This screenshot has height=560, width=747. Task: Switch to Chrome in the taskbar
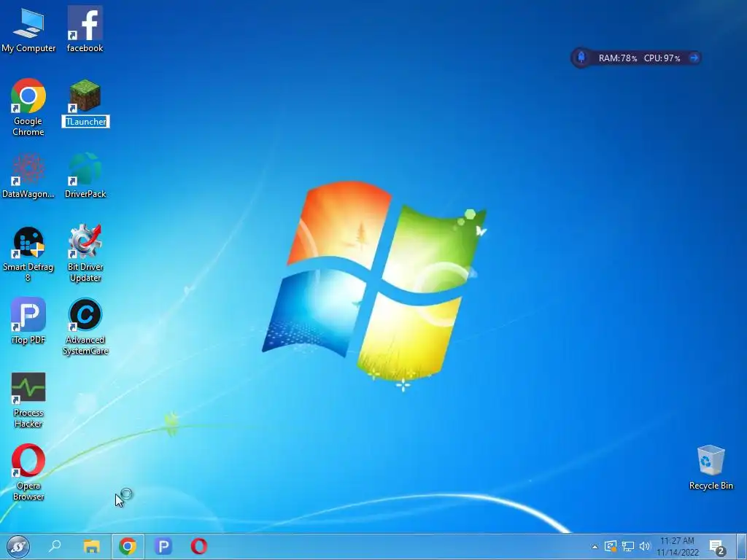click(127, 546)
